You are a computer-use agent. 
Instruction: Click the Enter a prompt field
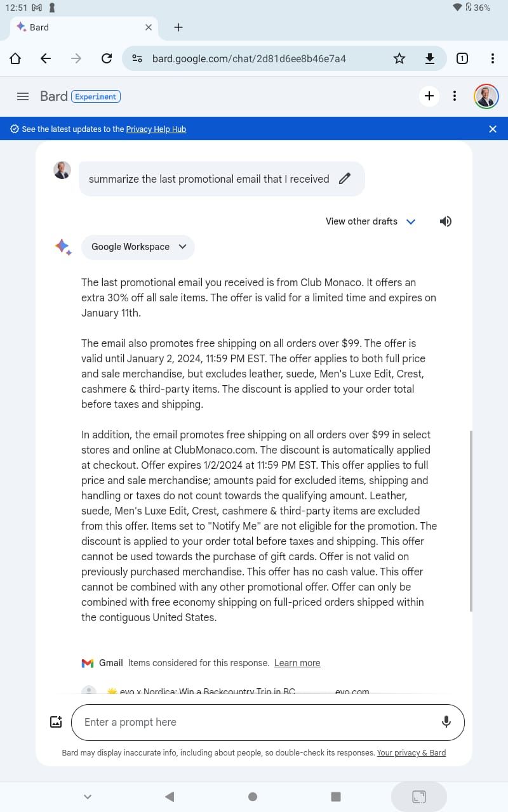point(254,722)
